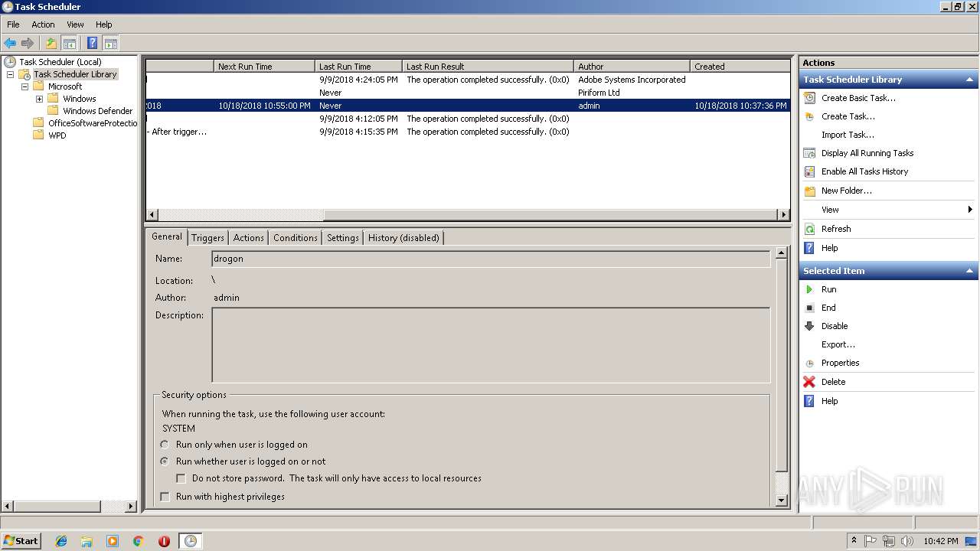The width and height of the screenshot is (980, 551).
Task: Click the Enable All Tasks History icon
Action: pos(809,171)
